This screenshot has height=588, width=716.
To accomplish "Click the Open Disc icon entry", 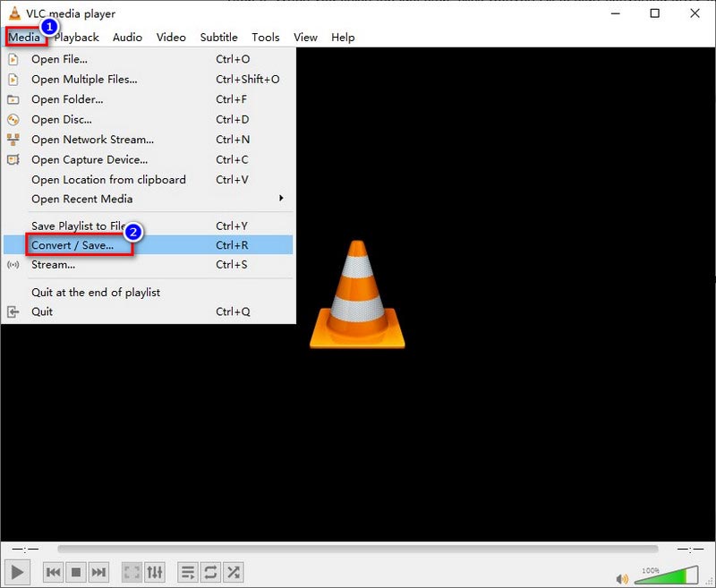I will 61,119.
